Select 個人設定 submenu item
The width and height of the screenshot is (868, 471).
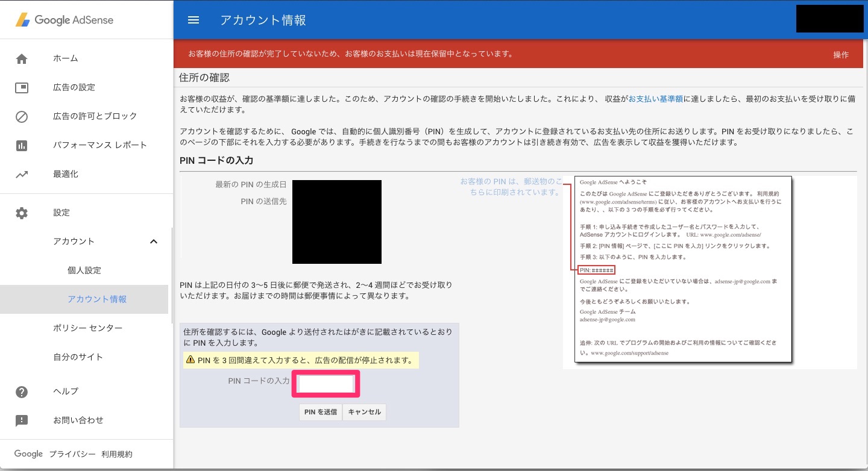(x=84, y=270)
